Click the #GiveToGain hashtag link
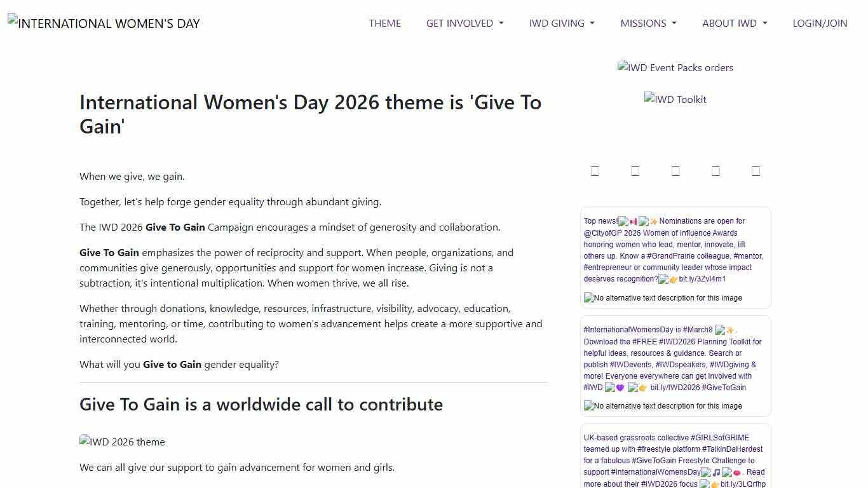868x488 pixels. pos(724,387)
